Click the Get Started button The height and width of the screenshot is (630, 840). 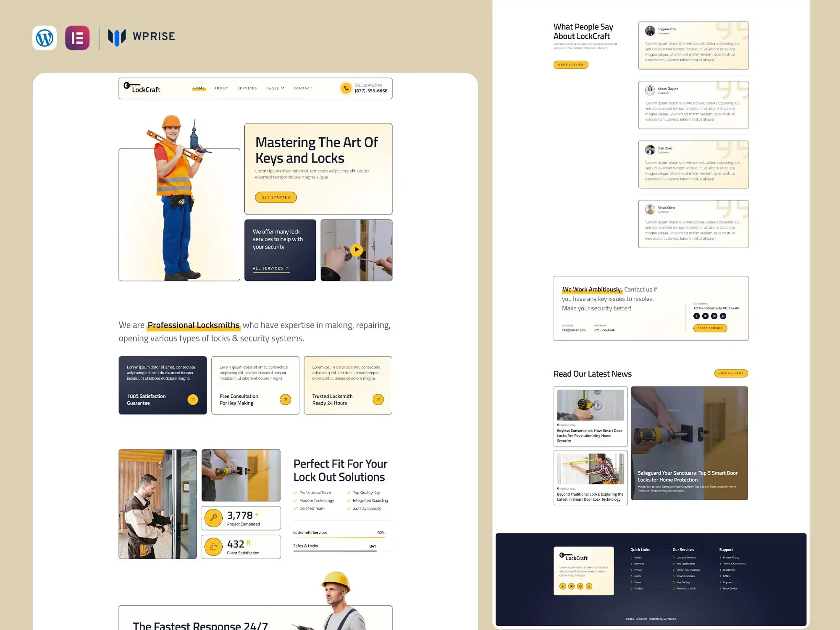[x=276, y=197]
